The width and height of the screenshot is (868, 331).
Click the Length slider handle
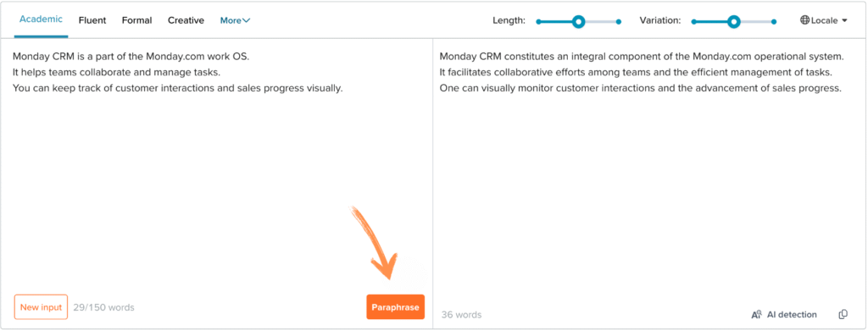tap(578, 21)
